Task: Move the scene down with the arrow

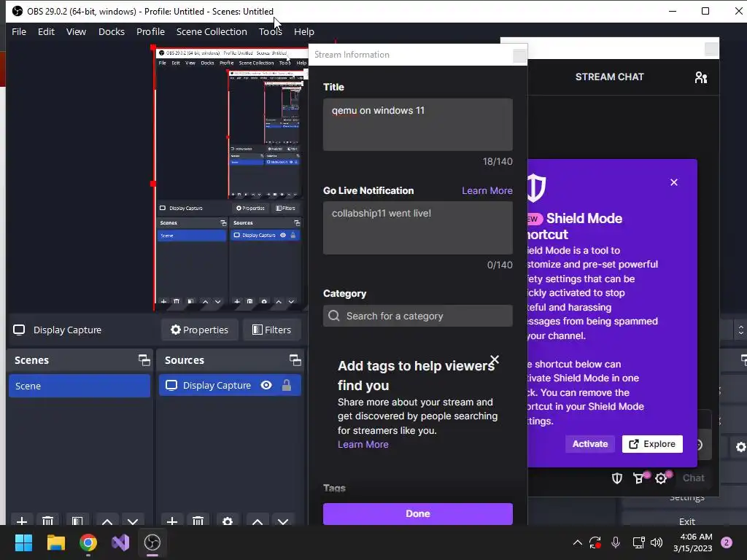Action: (133, 521)
